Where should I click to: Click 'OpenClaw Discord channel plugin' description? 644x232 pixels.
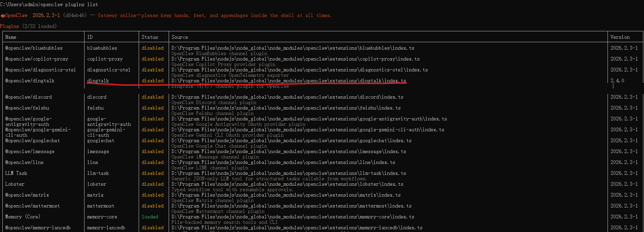[x=214, y=102]
